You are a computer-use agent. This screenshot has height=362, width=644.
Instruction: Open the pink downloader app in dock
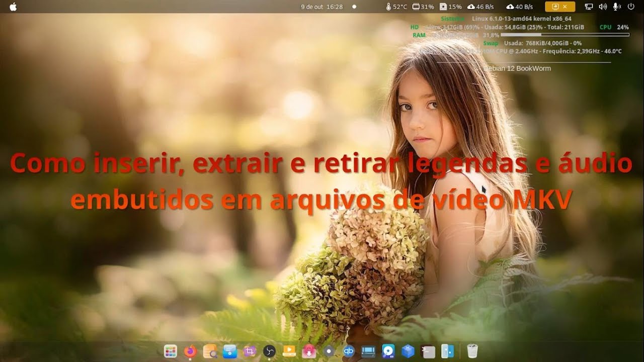309,351
